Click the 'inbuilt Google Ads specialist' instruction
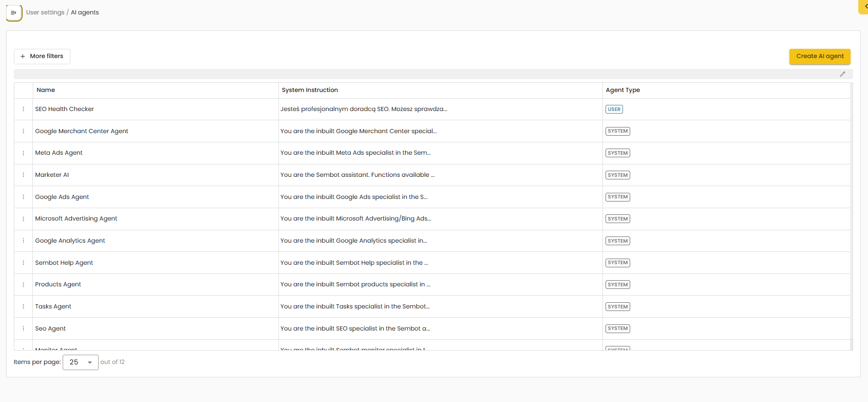The width and height of the screenshot is (868, 402). [354, 197]
